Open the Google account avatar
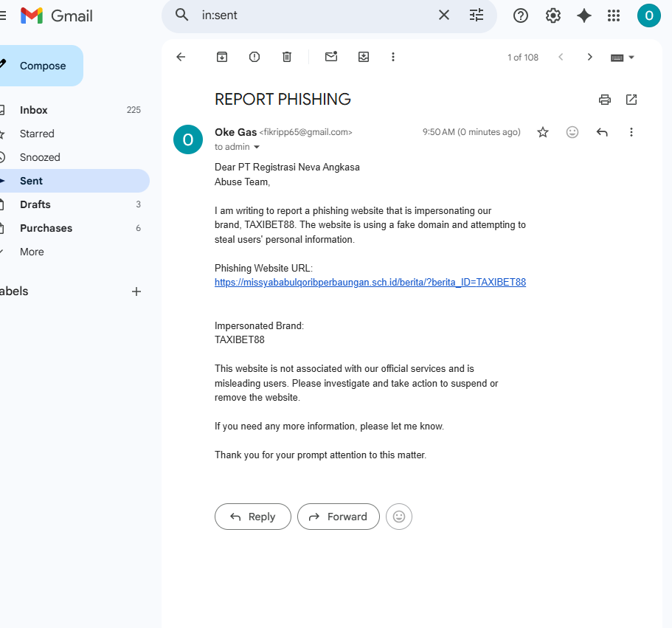 649,15
